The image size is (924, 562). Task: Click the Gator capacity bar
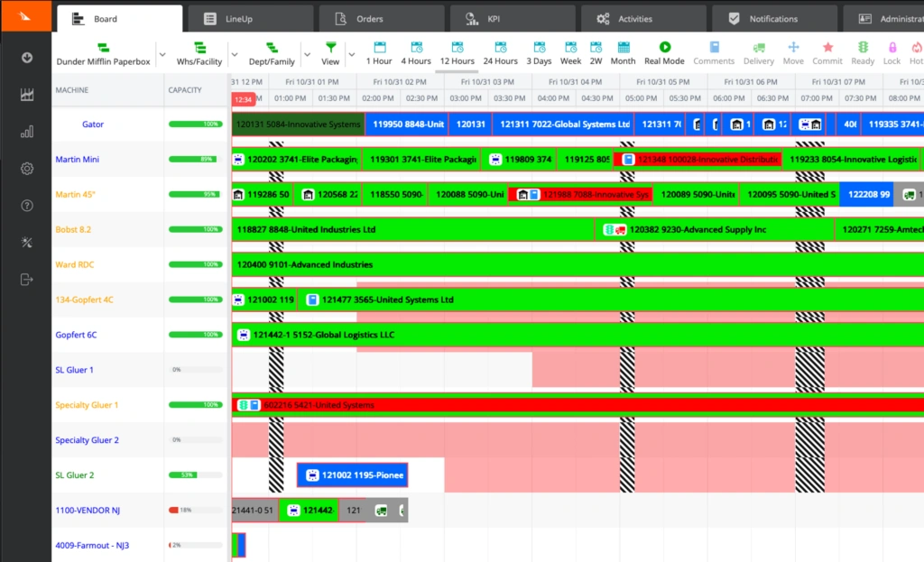pos(196,124)
